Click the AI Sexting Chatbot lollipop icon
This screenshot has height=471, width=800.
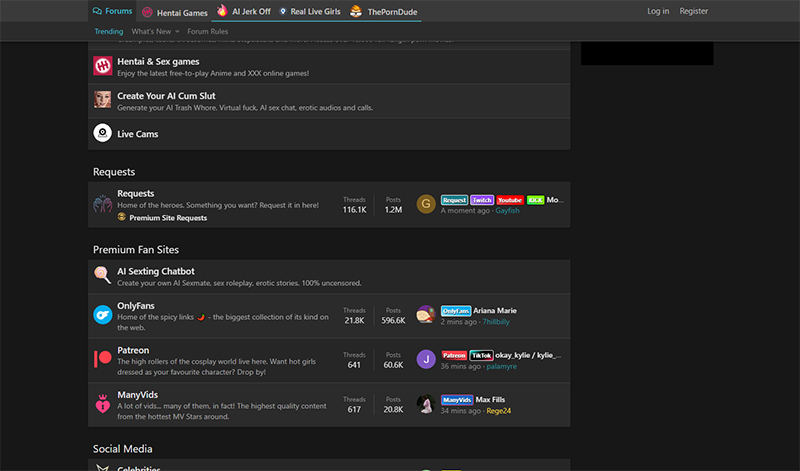coord(103,275)
